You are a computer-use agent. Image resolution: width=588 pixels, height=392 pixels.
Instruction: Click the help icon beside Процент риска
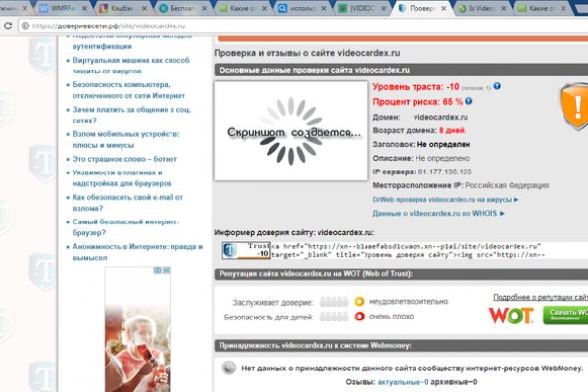tap(472, 101)
